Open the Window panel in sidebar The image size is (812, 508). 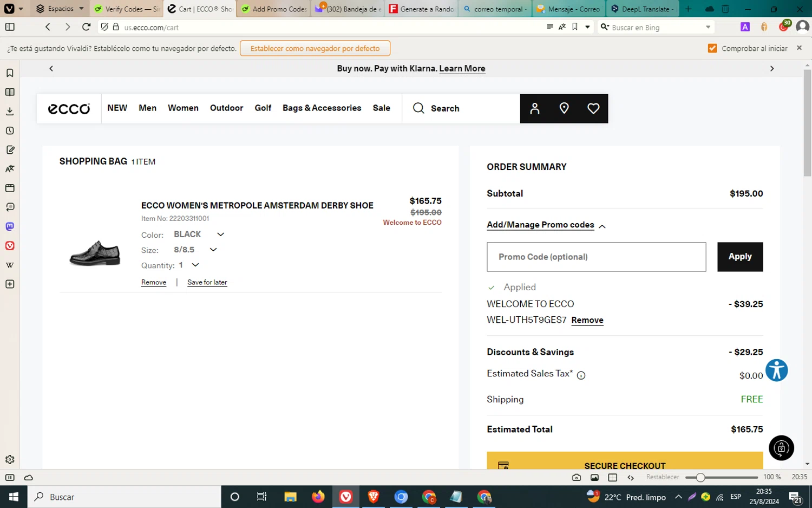click(10, 188)
